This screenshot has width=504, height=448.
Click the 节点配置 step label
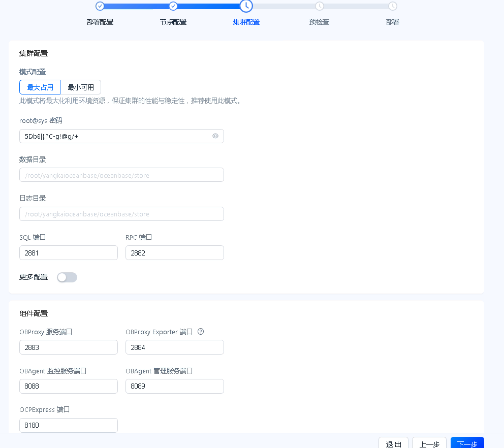coord(173,22)
